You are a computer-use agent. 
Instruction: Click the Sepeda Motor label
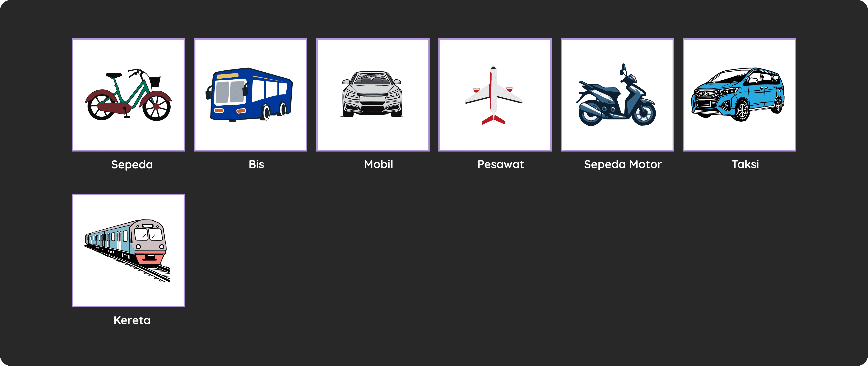click(623, 164)
